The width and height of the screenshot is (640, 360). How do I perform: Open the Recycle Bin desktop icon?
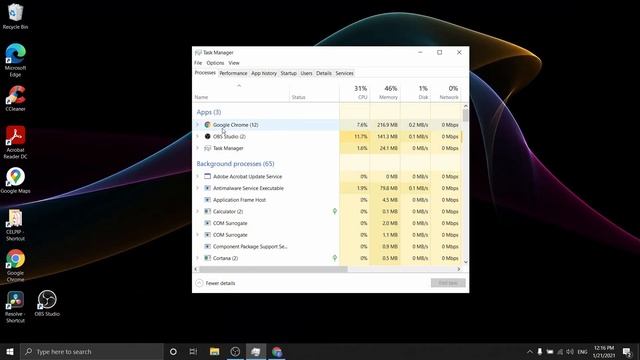pos(15,16)
